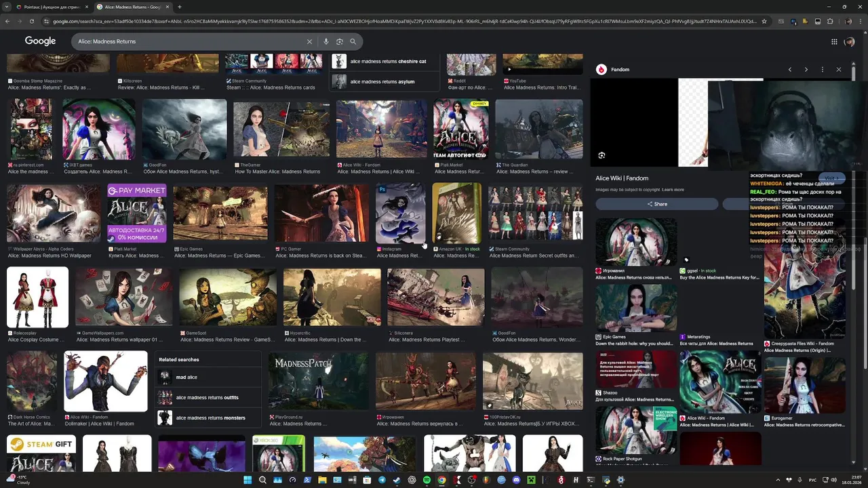Open Minecraft from the taskbar
Image resolution: width=868 pixels, height=488 pixels.
point(531,480)
